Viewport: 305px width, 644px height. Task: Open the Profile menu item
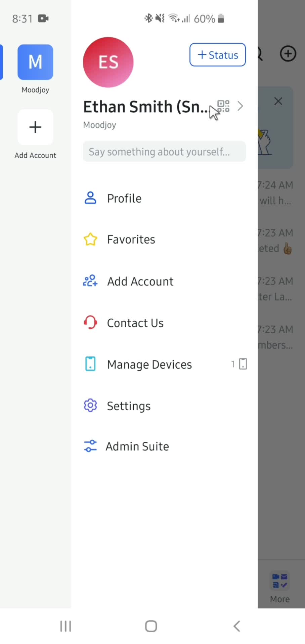click(x=164, y=198)
